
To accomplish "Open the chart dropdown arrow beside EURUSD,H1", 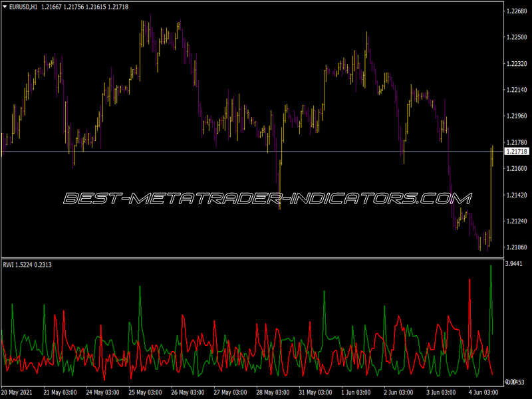I will click(5, 7).
